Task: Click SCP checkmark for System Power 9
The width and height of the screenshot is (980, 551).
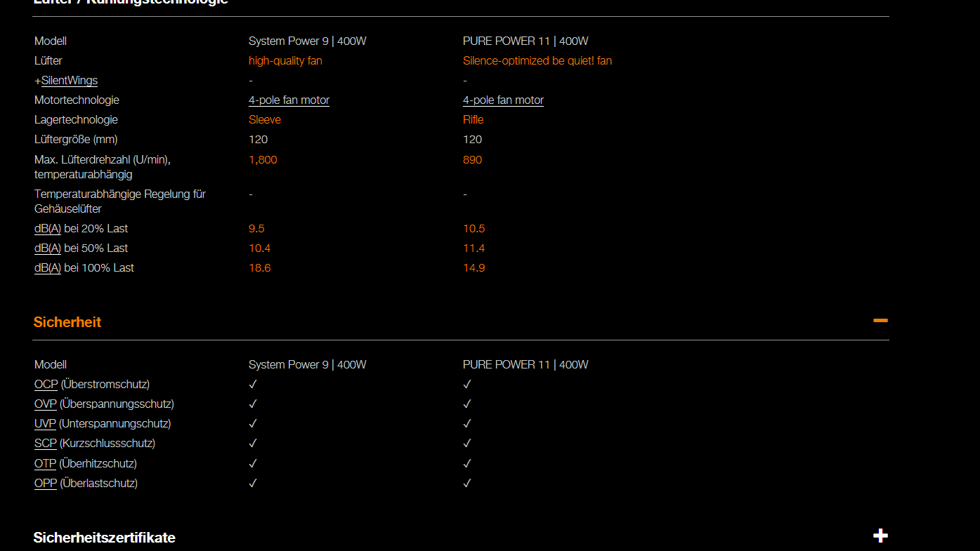Action: pyautogui.click(x=253, y=444)
